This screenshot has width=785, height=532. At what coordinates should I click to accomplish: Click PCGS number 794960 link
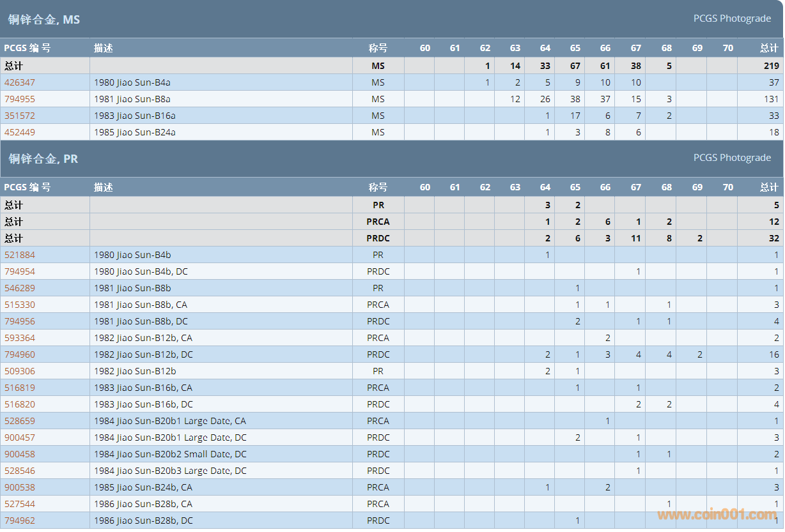(x=20, y=354)
